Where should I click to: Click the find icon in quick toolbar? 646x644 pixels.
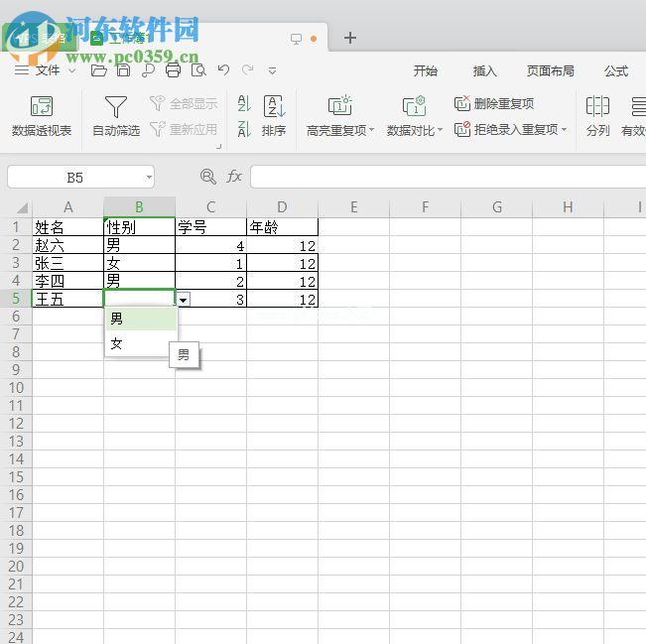coord(148,70)
